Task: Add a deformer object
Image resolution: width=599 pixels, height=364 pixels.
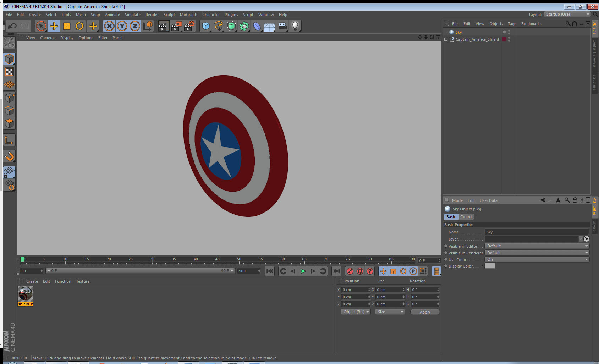Action: tap(257, 26)
